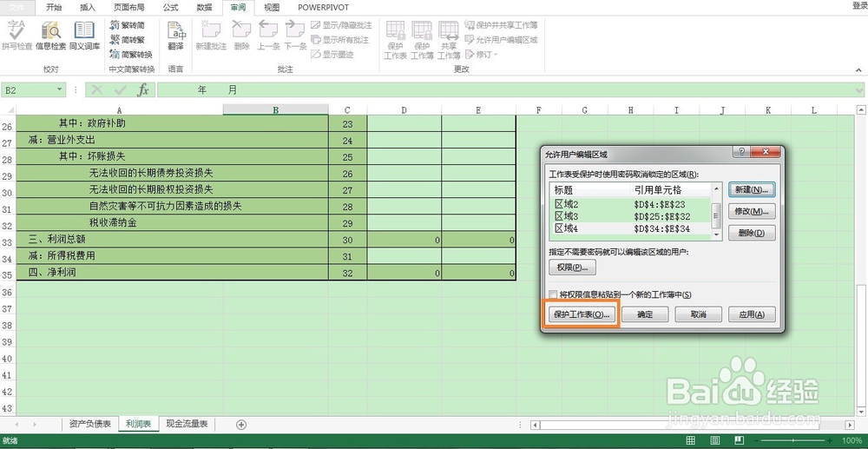Select the 区域2 row in list
Screen dimensions: 868x449
pyautogui.click(x=630, y=204)
